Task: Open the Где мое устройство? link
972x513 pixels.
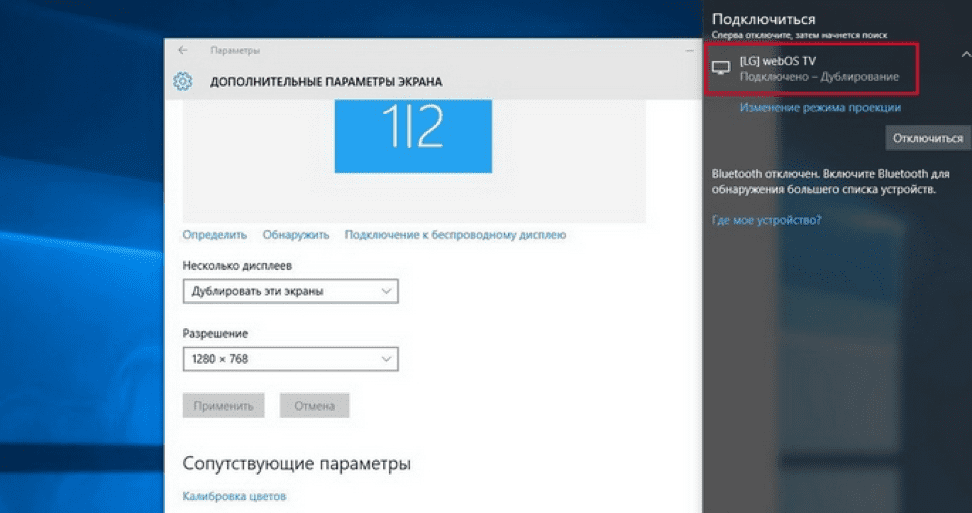Action: [x=766, y=220]
